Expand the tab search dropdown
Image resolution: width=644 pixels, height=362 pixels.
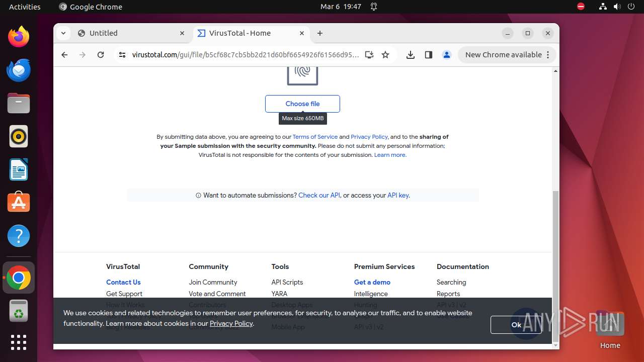click(x=63, y=33)
